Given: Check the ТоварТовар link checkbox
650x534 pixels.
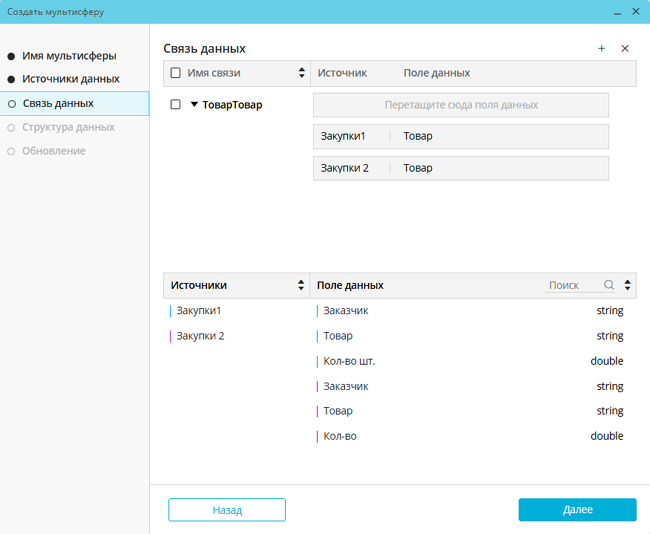Looking at the screenshot, I should point(176,104).
